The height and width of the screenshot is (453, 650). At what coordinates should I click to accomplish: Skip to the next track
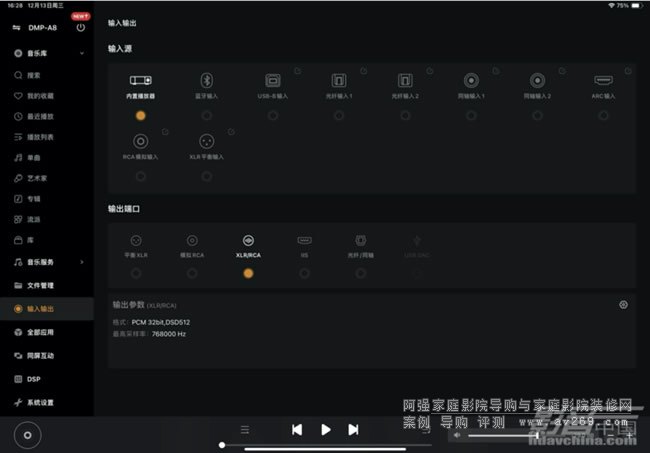click(x=353, y=429)
